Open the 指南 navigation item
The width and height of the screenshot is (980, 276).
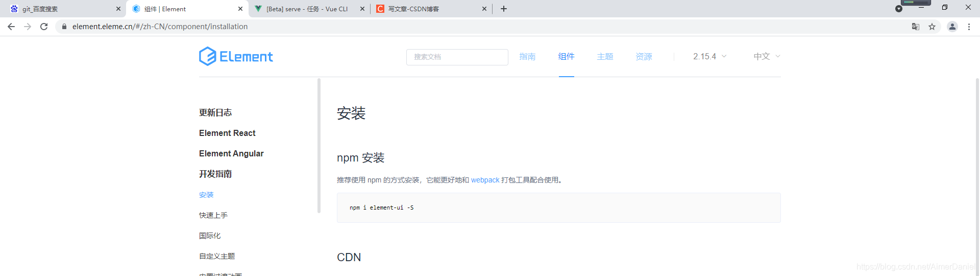[x=527, y=57]
